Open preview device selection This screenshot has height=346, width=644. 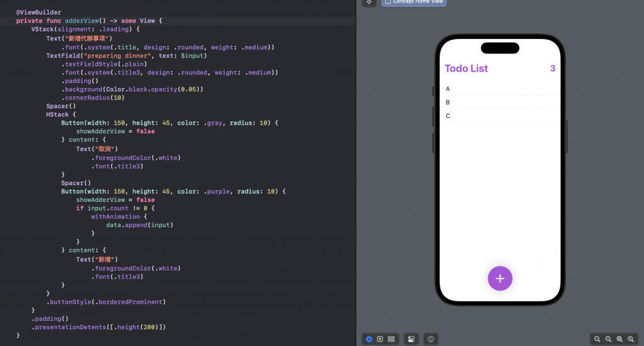coord(430,339)
